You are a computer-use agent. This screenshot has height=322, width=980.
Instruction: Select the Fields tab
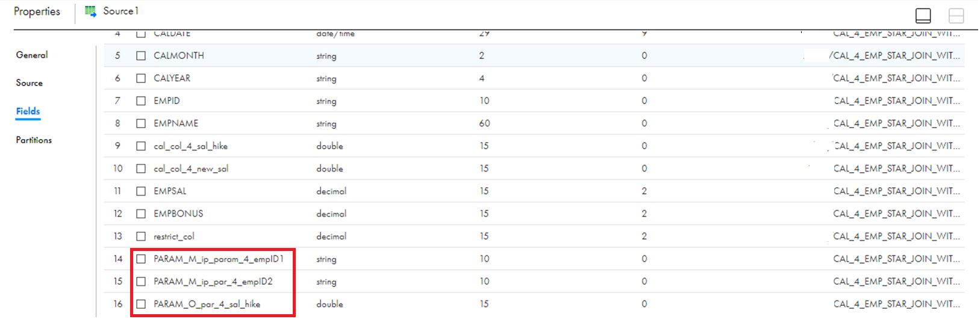pyautogui.click(x=28, y=111)
